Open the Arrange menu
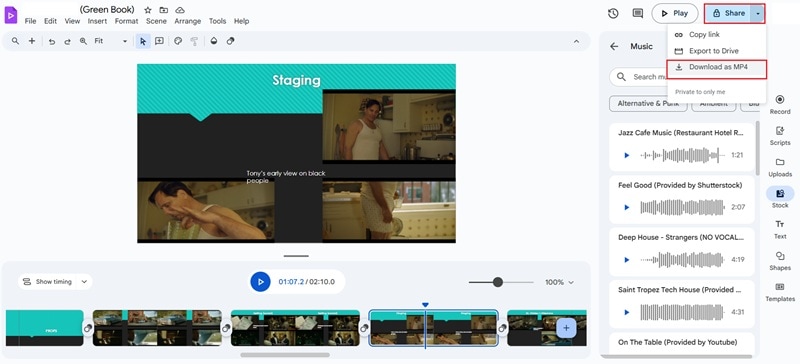 pos(188,21)
